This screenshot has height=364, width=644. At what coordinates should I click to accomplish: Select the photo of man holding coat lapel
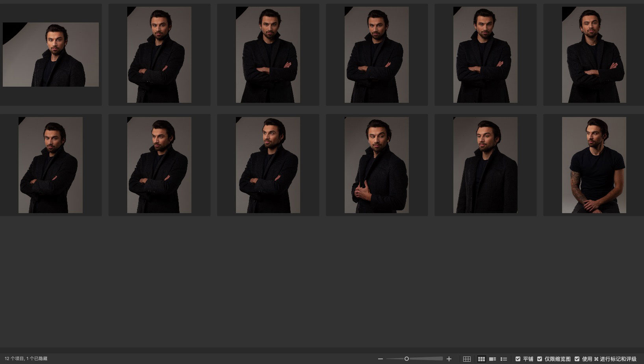coord(377,165)
